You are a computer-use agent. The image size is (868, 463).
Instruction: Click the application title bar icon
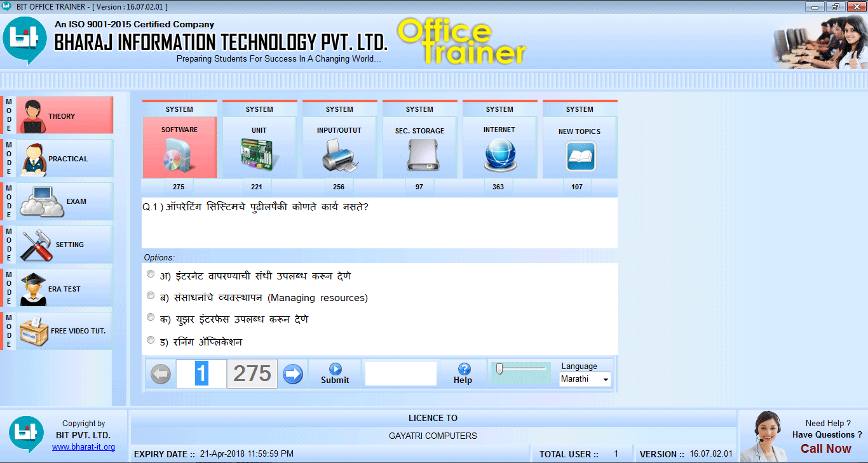coord(8,6)
